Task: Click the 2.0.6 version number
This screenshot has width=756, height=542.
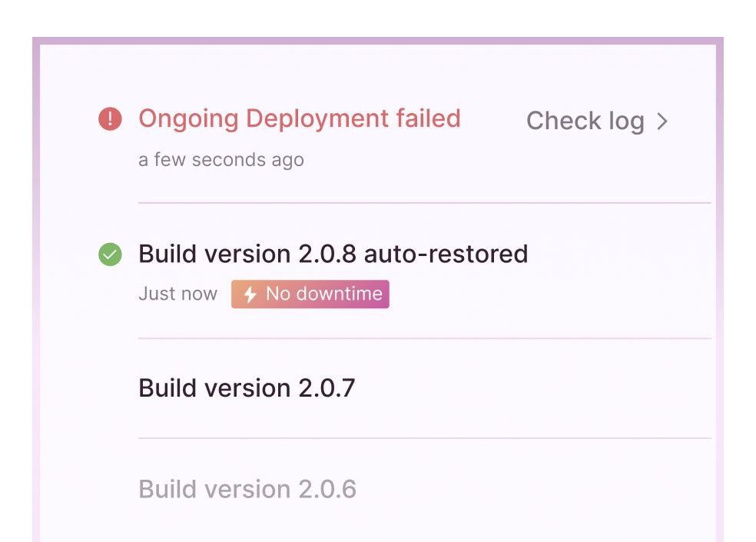Action: click(327, 489)
